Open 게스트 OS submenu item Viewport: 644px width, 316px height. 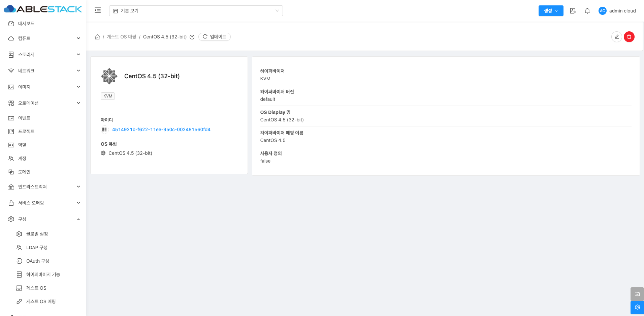[x=43, y=288]
